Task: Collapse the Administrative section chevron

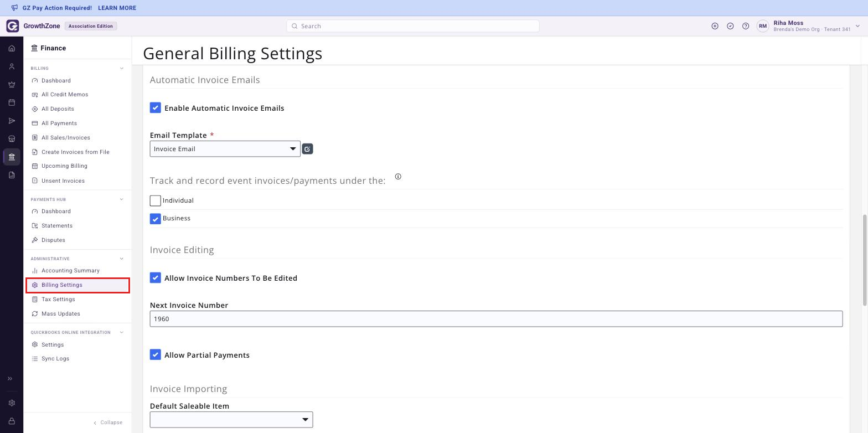Action: [122, 259]
